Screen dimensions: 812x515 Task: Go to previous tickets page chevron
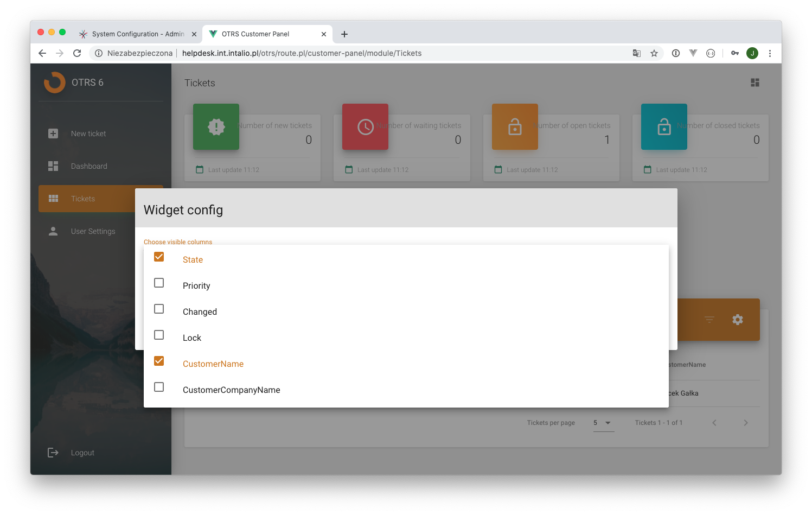(714, 423)
